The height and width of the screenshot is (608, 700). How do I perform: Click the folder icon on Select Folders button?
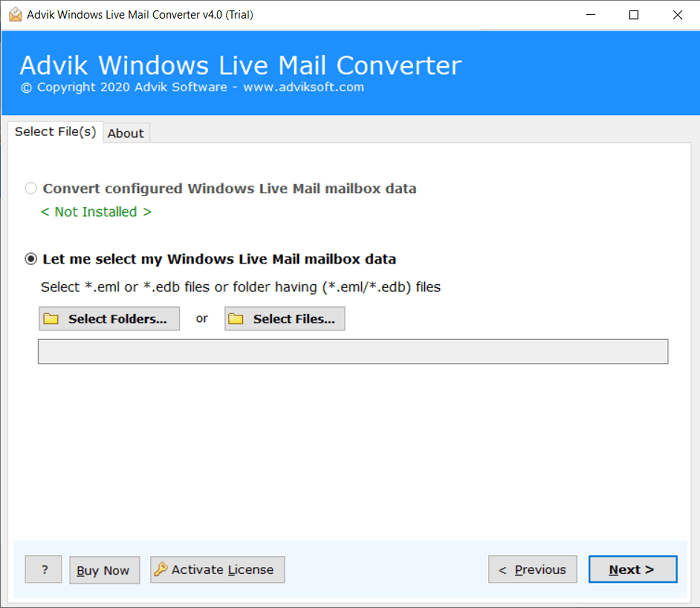tap(51, 319)
